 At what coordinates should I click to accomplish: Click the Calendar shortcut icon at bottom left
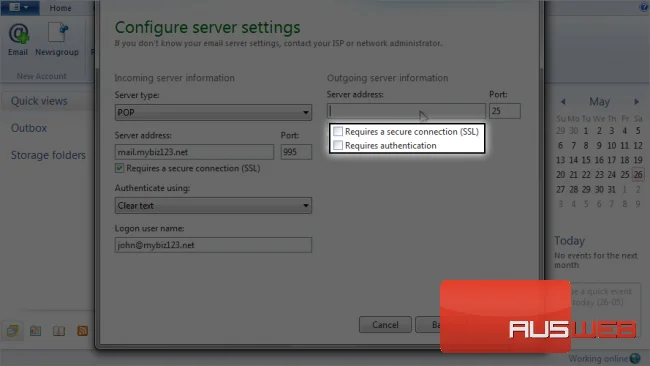(36, 331)
